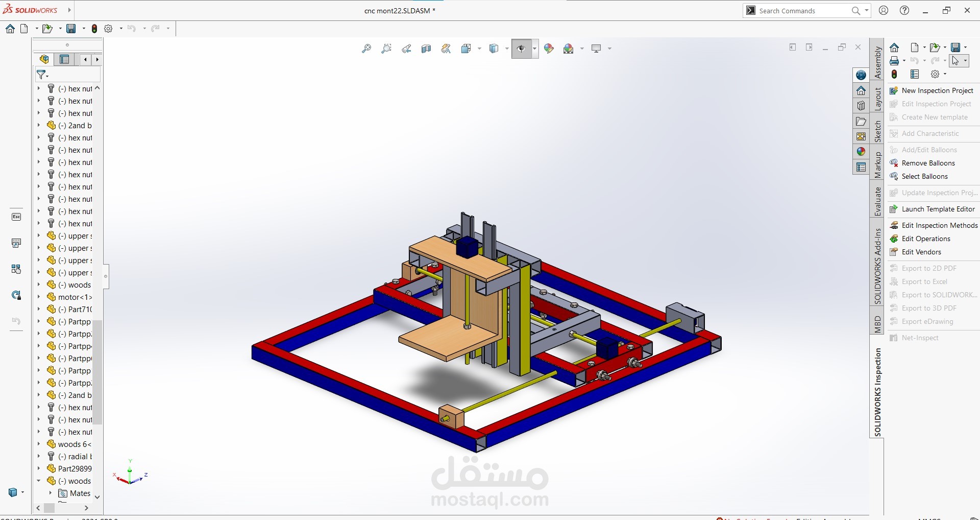The image size is (980, 520).
Task: Select the Zoom to Fit tool
Action: 366,49
